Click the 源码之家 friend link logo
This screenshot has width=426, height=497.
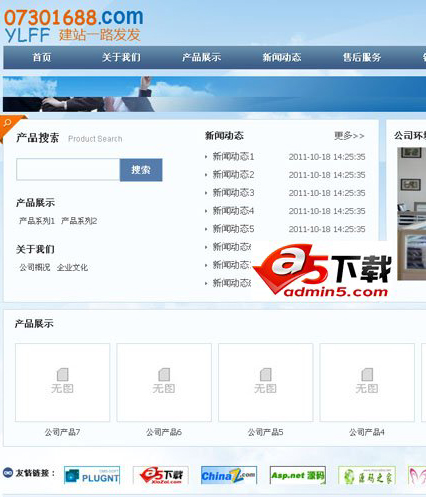tap(367, 475)
